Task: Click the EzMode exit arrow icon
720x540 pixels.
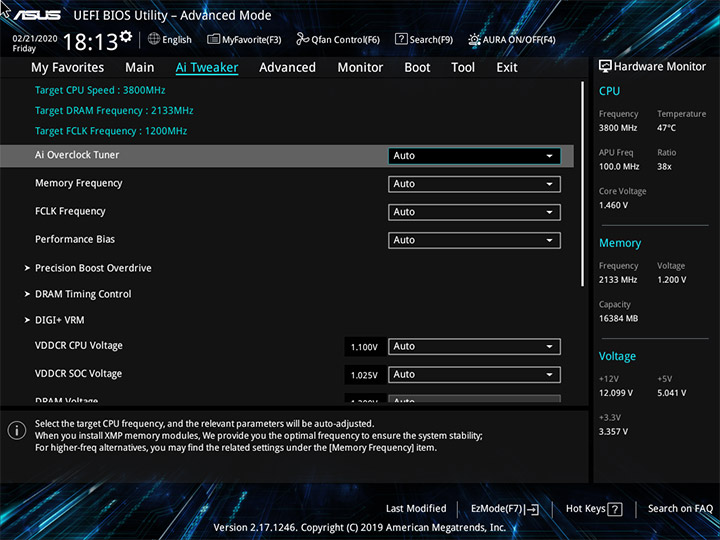Action: (532, 509)
